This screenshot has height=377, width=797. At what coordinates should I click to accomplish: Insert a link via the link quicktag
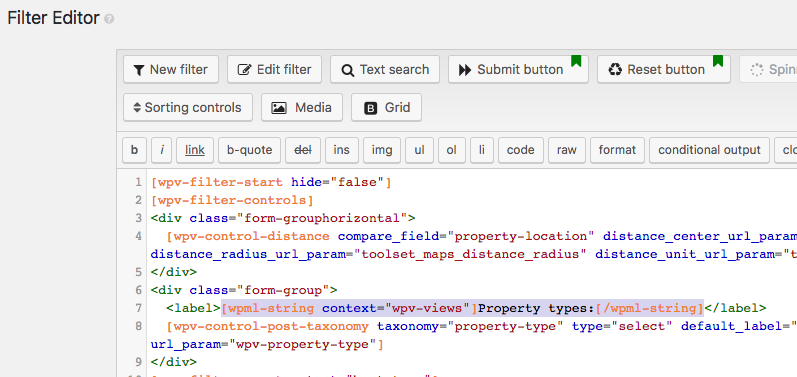click(195, 150)
